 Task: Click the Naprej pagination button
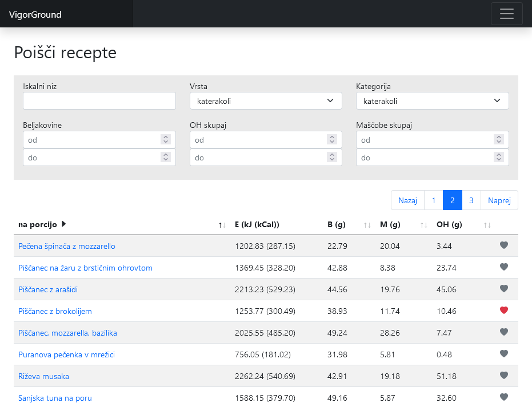click(499, 200)
